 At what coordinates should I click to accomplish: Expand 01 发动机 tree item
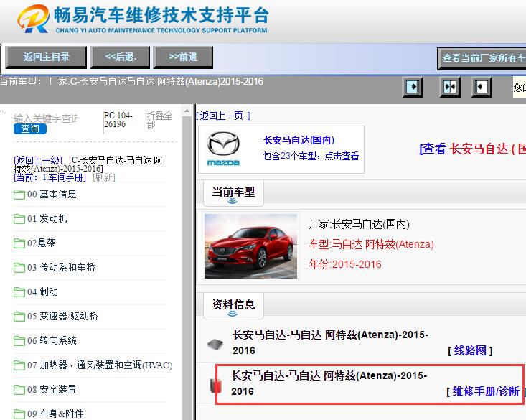(x=47, y=219)
